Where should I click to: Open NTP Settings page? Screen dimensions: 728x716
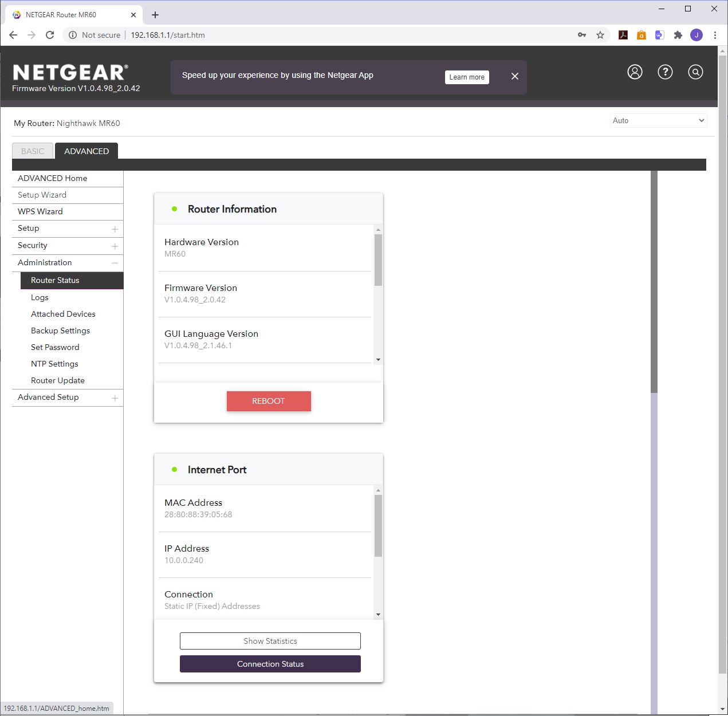54,364
